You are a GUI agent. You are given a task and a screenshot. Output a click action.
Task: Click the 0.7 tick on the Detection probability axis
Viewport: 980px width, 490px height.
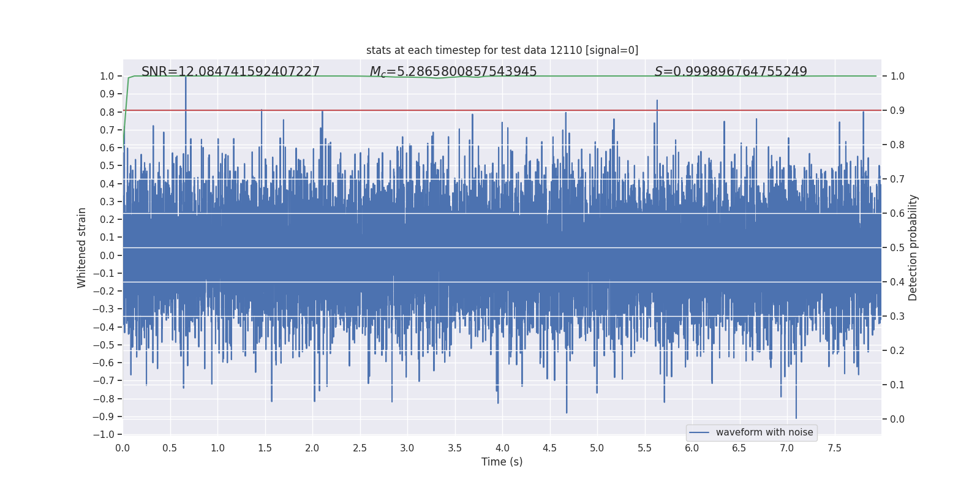tap(897, 179)
